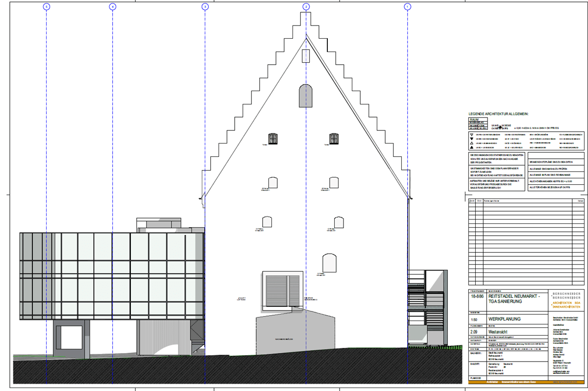The width and height of the screenshot is (588, 391).
Task: Select the Westansicht drawing name field
Action: coord(499,331)
